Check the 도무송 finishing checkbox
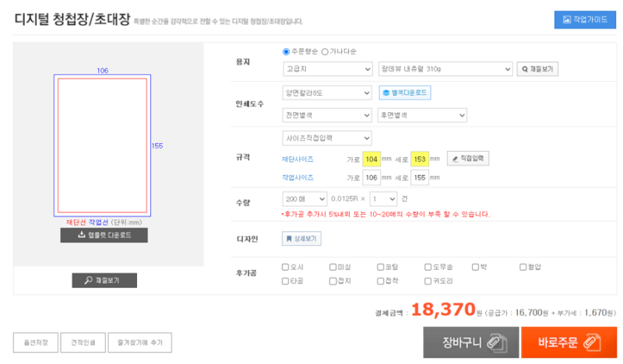The image size is (623, 364). [428, 267]
